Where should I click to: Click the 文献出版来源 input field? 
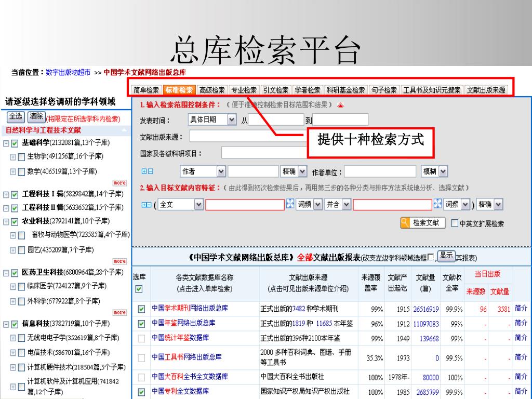tap(248, 137)
